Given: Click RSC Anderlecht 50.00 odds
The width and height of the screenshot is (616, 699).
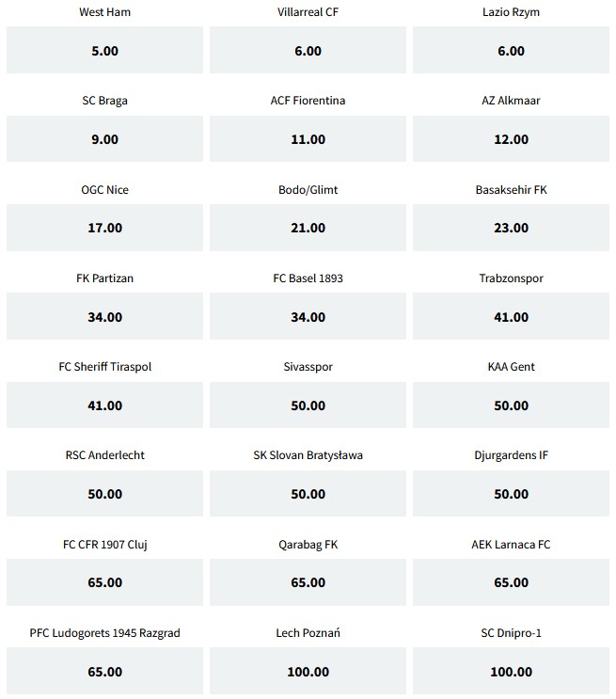Looking at the screenshot, I should point(104,494).
